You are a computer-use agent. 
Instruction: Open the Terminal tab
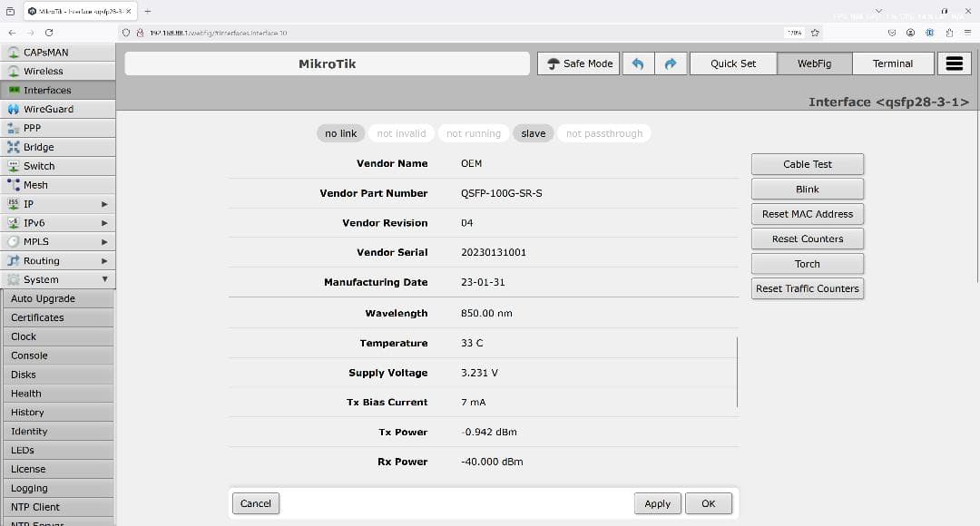pos(893,63)
